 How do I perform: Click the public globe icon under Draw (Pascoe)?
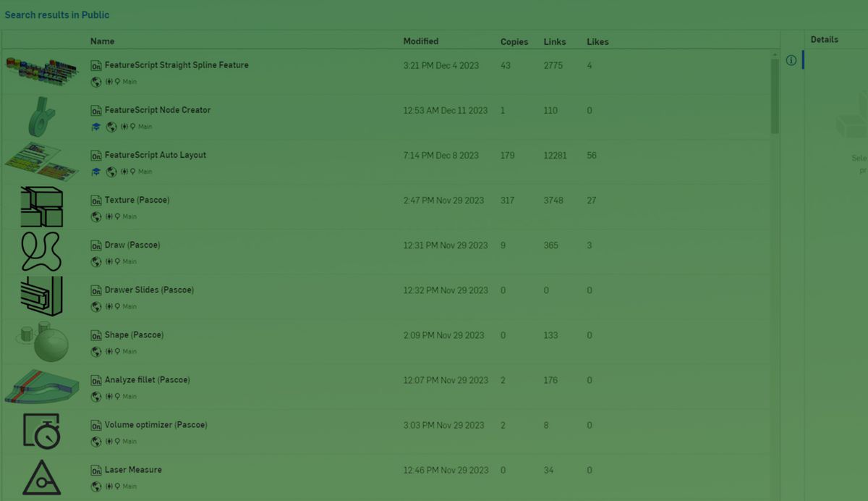[96, 261]
